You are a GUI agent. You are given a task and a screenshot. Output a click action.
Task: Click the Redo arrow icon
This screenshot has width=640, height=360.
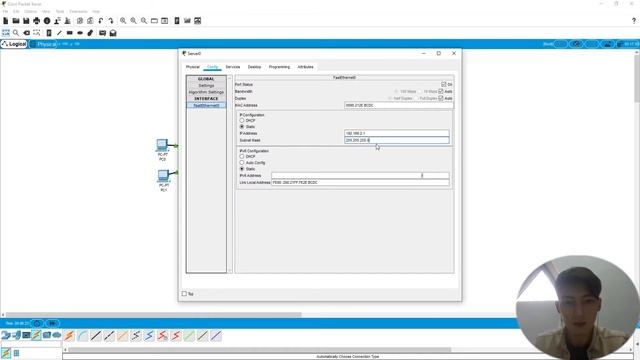click(111, 21)
